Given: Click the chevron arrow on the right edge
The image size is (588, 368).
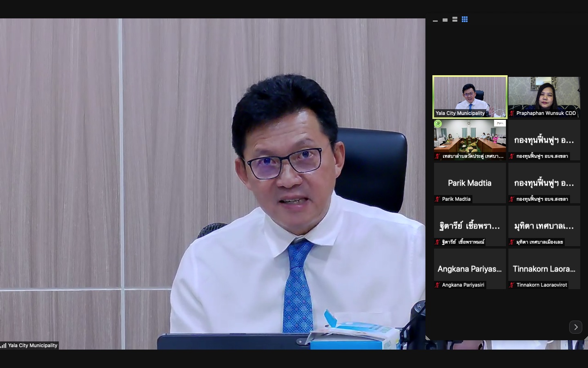Looking at the screenshot, I should pos(576,327).
